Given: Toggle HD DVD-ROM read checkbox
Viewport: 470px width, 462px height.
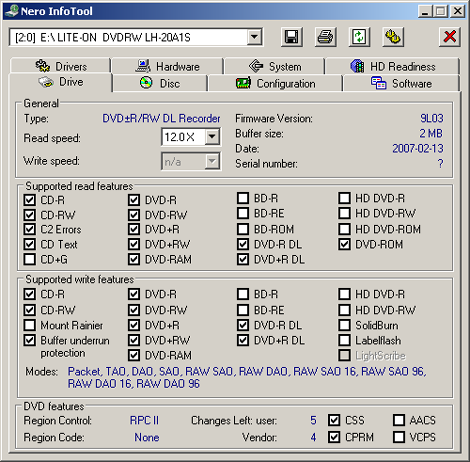Looking at the screenshot, I should (344, 229).
